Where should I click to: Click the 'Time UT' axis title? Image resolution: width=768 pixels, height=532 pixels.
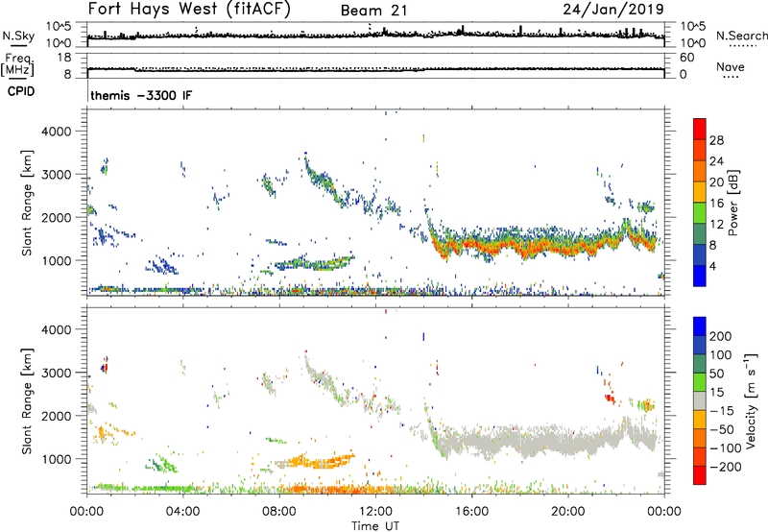click(x=375, y=526)
